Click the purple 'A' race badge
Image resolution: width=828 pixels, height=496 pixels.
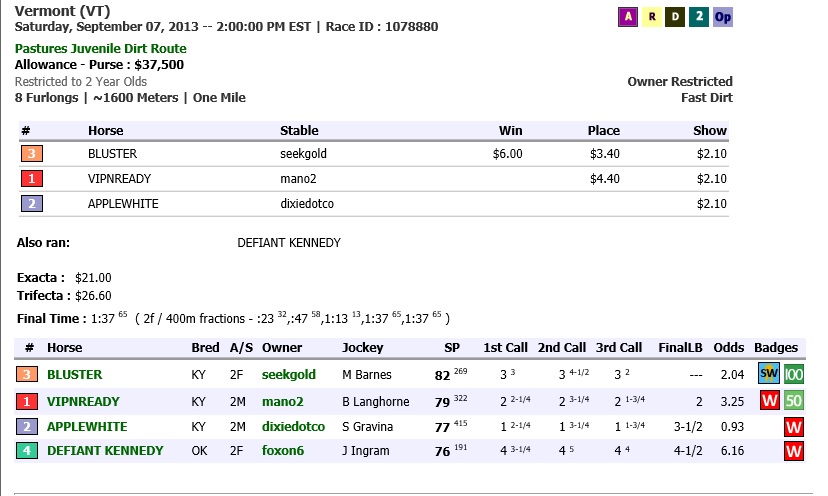(628, 17)
